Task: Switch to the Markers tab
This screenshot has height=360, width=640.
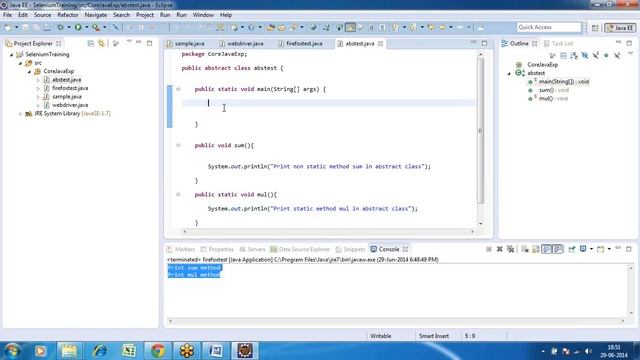Action: (x=181, y=249)
